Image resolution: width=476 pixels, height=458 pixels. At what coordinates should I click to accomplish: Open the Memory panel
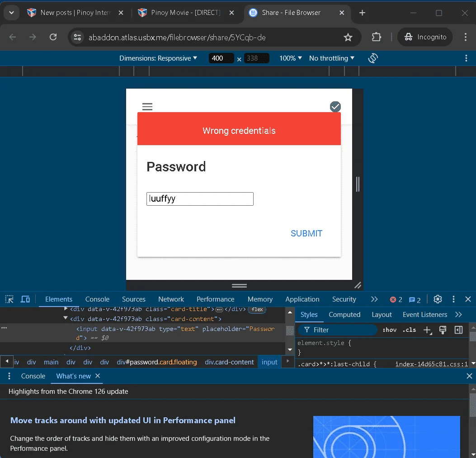coord(260,299)
